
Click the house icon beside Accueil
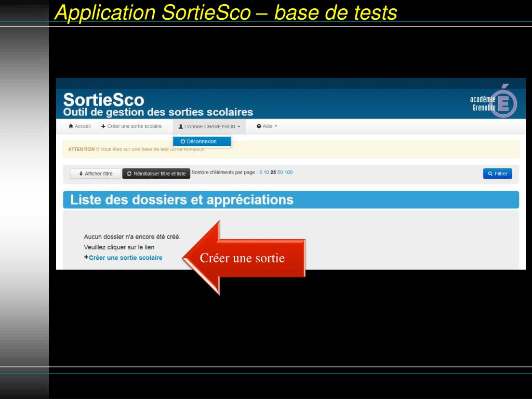pos(71,126)
